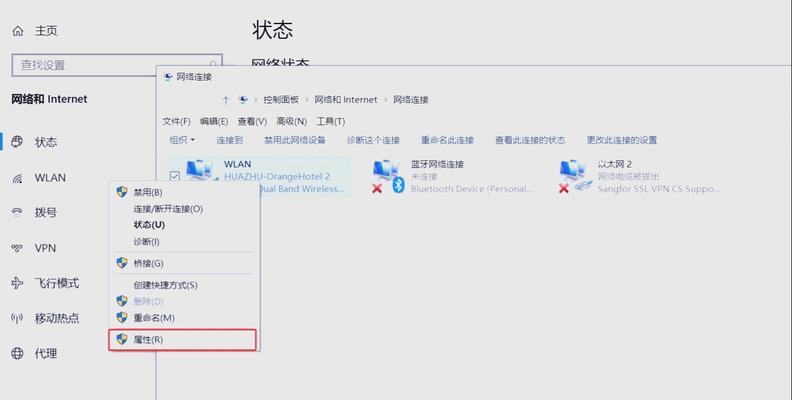Click the shield icon beside 属性(R)
This screenshot has height=400, width=792.
[122, 339]
